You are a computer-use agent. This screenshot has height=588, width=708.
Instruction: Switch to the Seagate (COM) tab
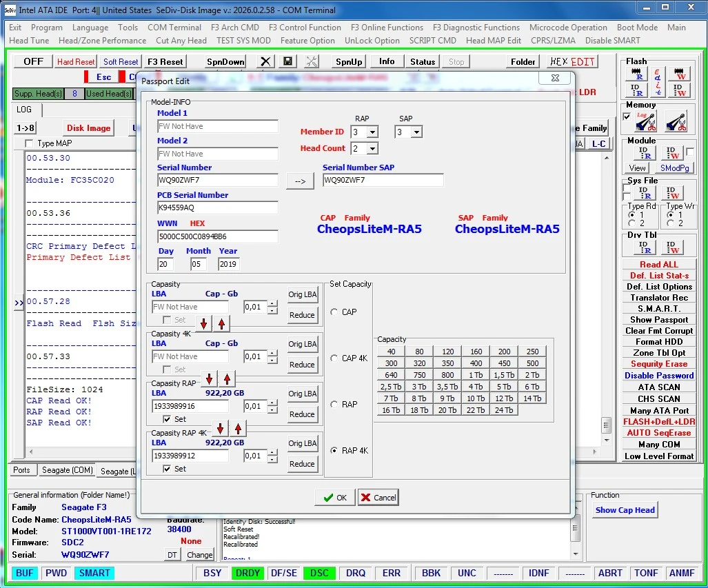pyautogui.click(x=68, y=470)
